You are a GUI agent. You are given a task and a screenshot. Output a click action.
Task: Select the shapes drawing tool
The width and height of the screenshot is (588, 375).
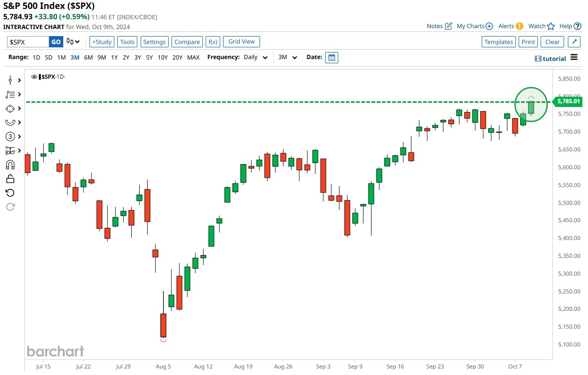pyautogui.click(x=10, y=108)
